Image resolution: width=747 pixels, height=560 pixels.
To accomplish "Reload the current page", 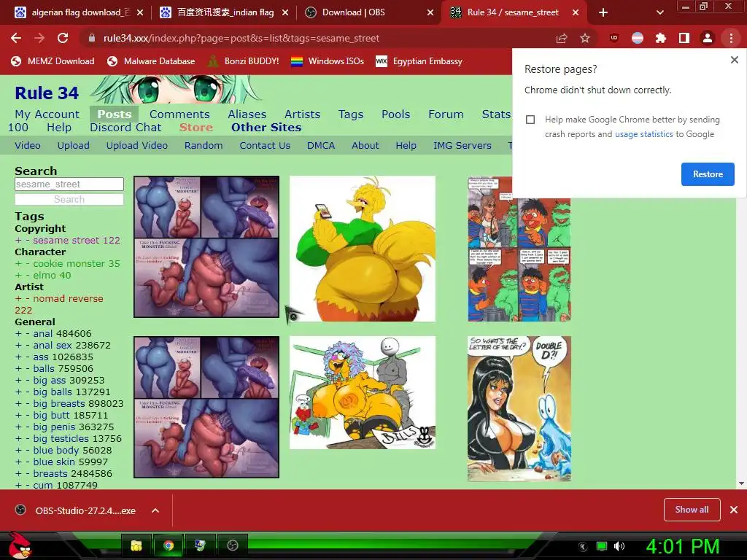I will click(63, 38).
